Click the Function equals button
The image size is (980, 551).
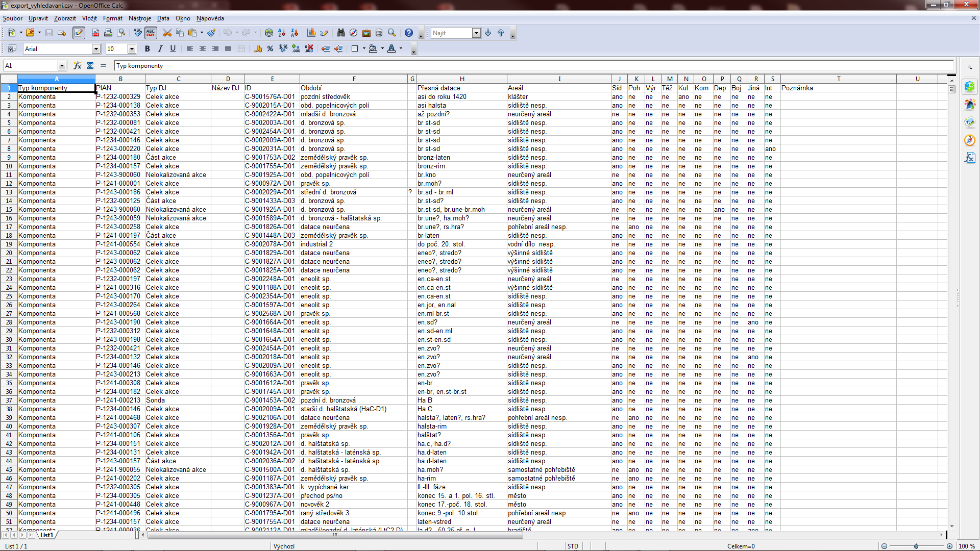[104, 66]
